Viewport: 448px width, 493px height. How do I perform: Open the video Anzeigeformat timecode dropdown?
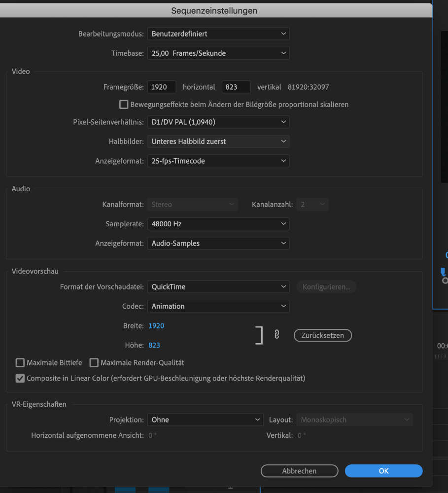[218, 161]
